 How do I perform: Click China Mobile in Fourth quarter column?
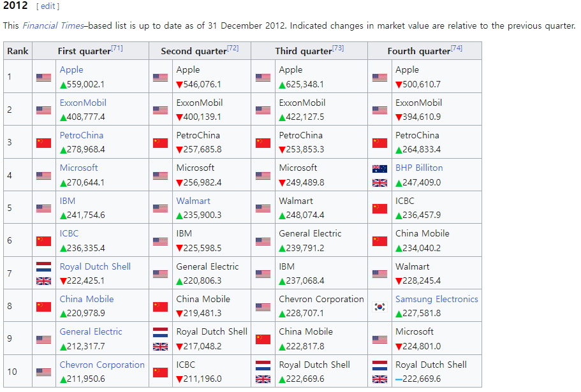tap(422, 233)
